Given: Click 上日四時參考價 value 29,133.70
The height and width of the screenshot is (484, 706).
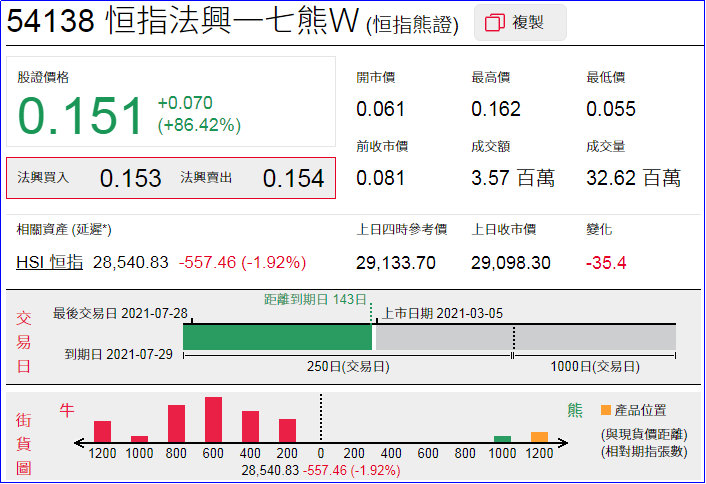Looking at the screenshot, I should click(396, 263).
